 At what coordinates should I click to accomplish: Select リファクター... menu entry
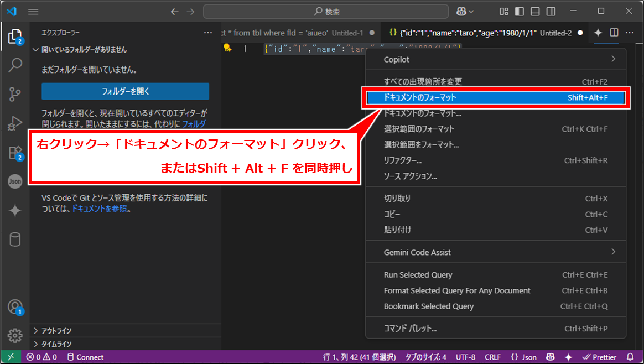pos(496,160)
